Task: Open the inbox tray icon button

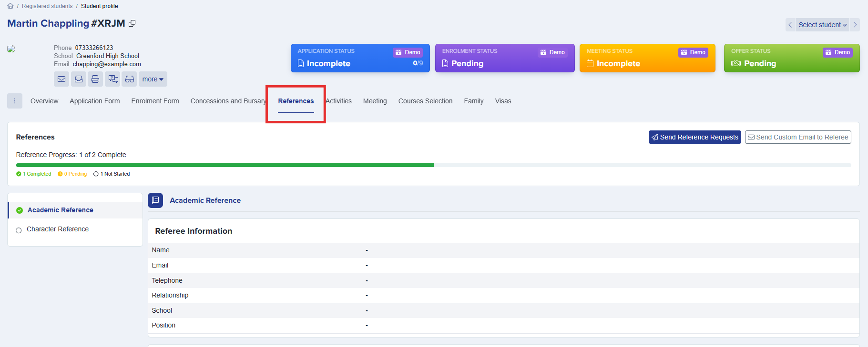Action: click(x=79, y=79)
